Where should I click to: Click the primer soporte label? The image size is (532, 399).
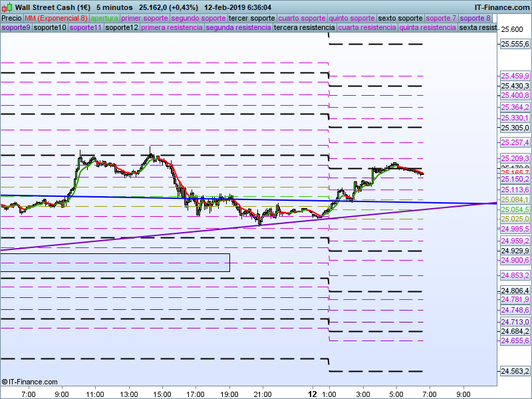pyautogui.click(x=144, y=19)
